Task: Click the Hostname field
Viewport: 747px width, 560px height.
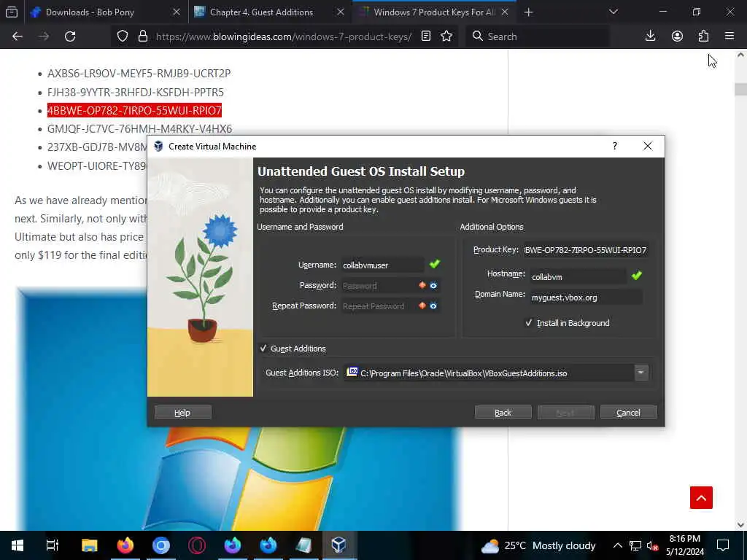Action: click(x=578, y=276)
